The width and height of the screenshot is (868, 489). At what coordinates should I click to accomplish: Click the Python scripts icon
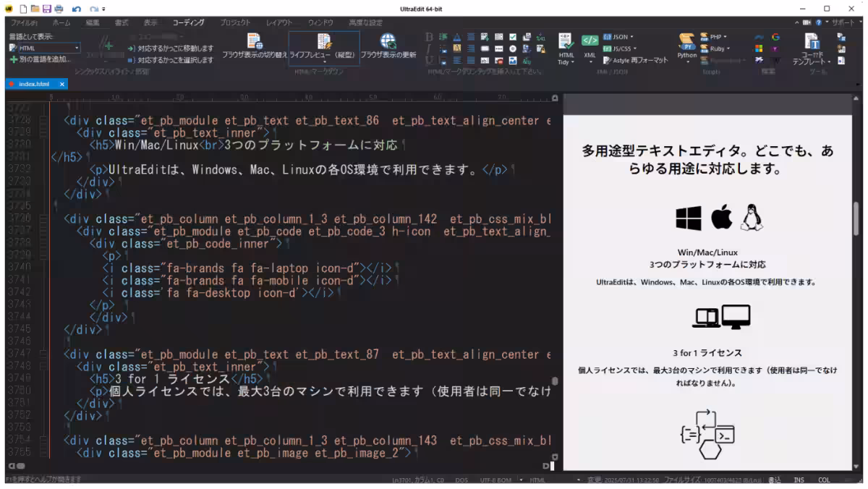pyautogui.click(x=686, y=46)
